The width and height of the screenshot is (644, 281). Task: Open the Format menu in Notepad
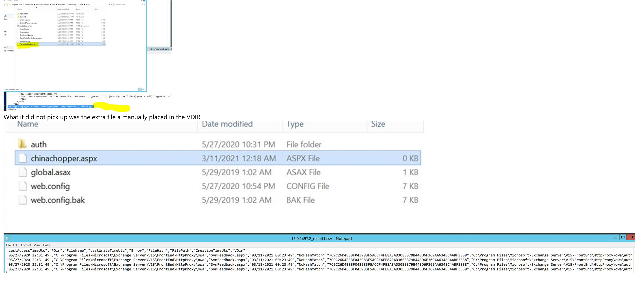pos(26,245)
